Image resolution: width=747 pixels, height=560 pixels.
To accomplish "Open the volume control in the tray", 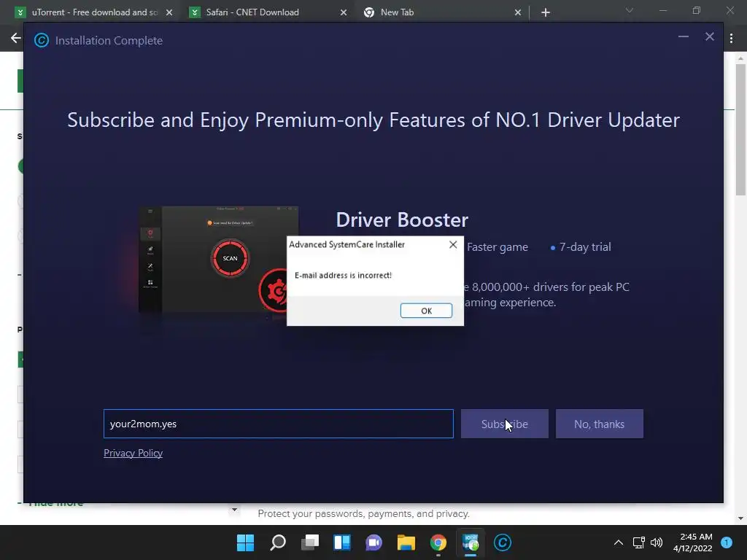I will pos(657,542).
